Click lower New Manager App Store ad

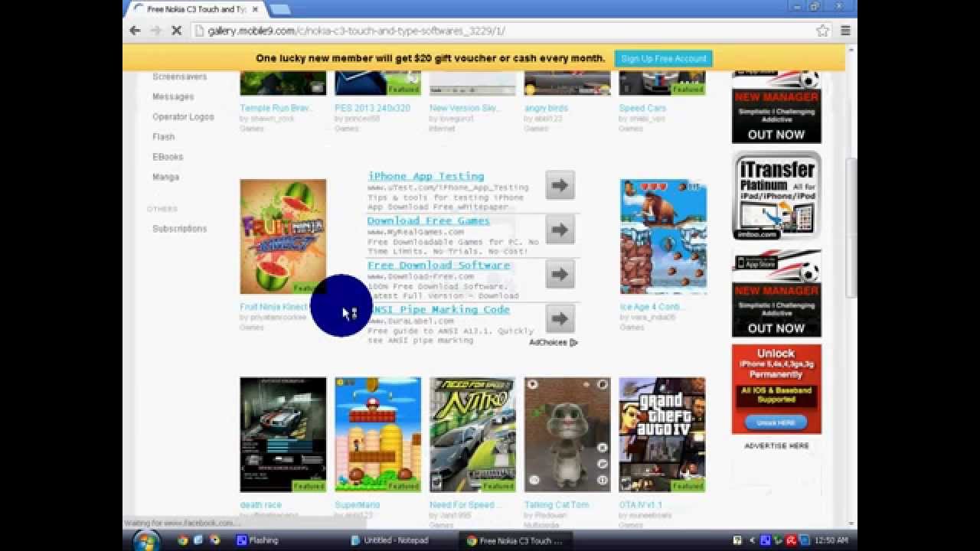click(776, 293)
